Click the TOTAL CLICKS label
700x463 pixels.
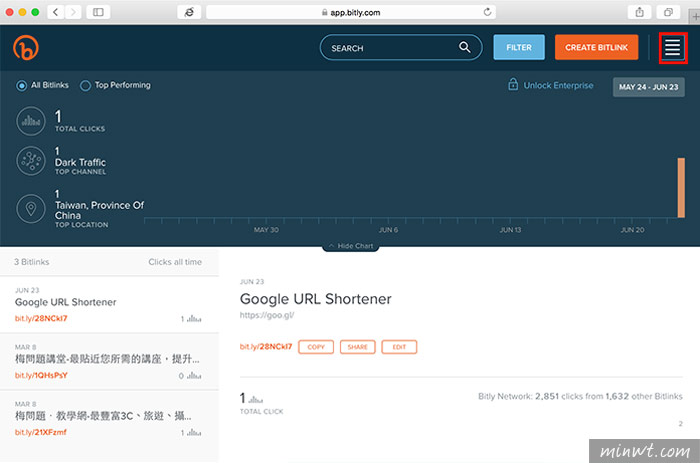point(80,129)
